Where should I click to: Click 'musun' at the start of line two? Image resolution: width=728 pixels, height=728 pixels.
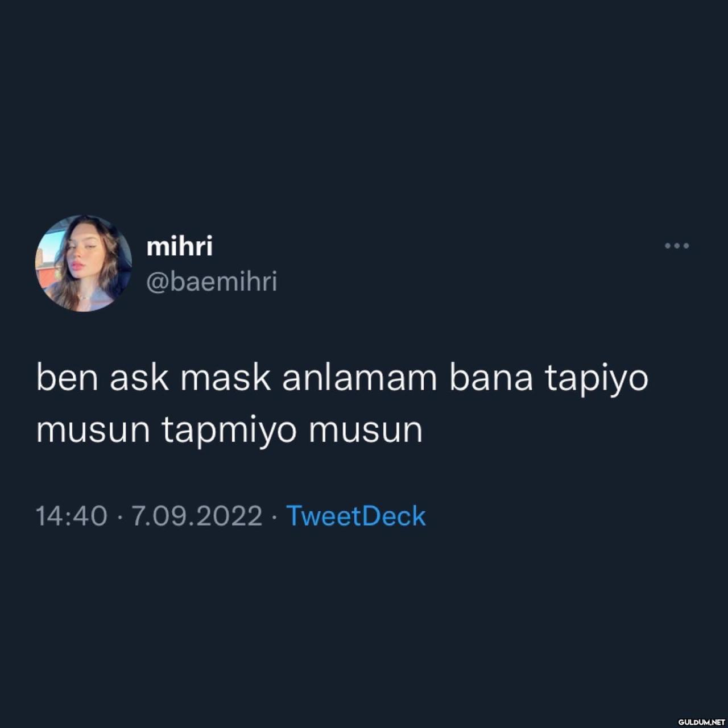click(93, 431)
